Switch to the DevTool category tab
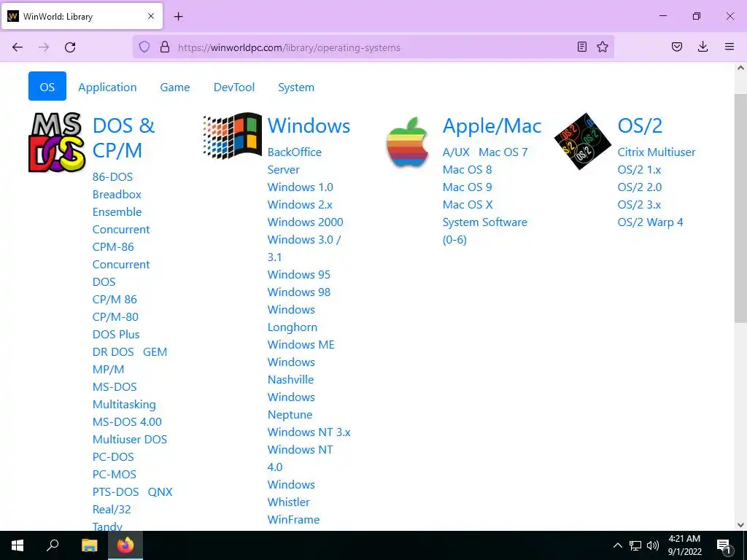This screenshot has height=560, width=747. pyautogui.click(x=234, y=87)
